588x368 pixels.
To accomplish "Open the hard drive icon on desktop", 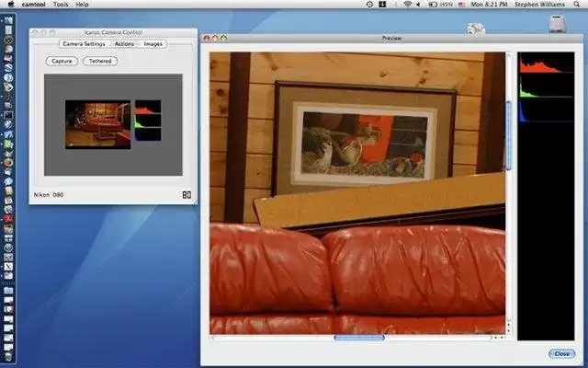I will (x=558, y=24).
